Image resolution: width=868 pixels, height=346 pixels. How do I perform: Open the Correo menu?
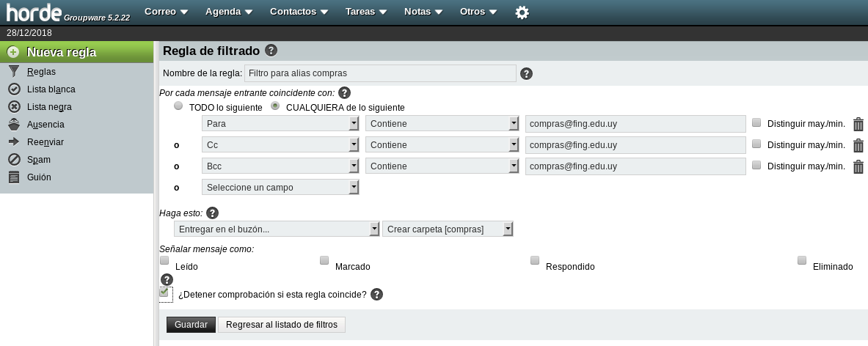[166, 12]
